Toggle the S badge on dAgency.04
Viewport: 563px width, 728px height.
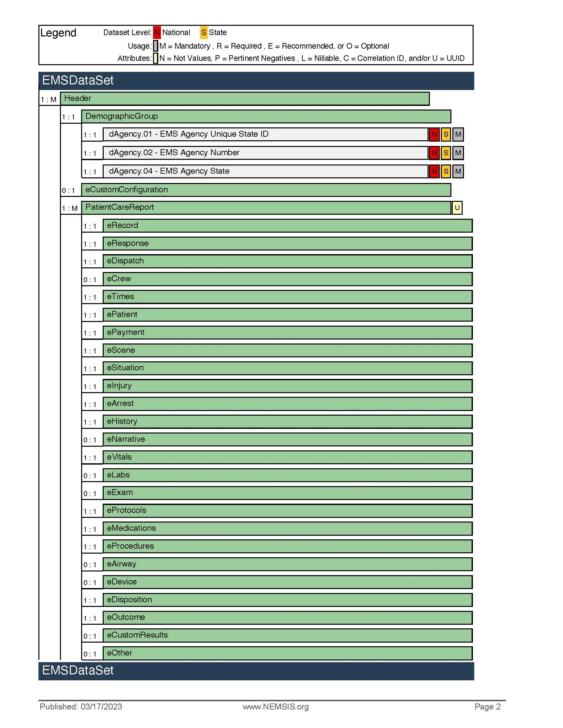(446, 171)
